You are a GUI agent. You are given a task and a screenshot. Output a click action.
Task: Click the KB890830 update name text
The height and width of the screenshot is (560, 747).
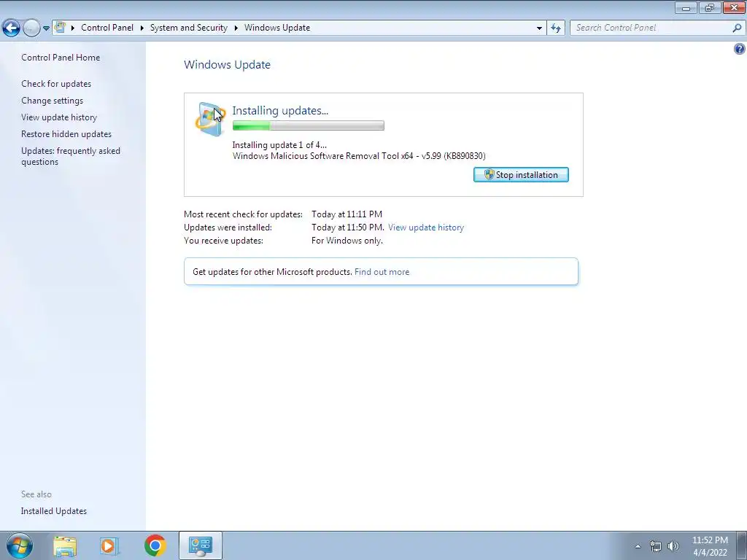(359, 156)
